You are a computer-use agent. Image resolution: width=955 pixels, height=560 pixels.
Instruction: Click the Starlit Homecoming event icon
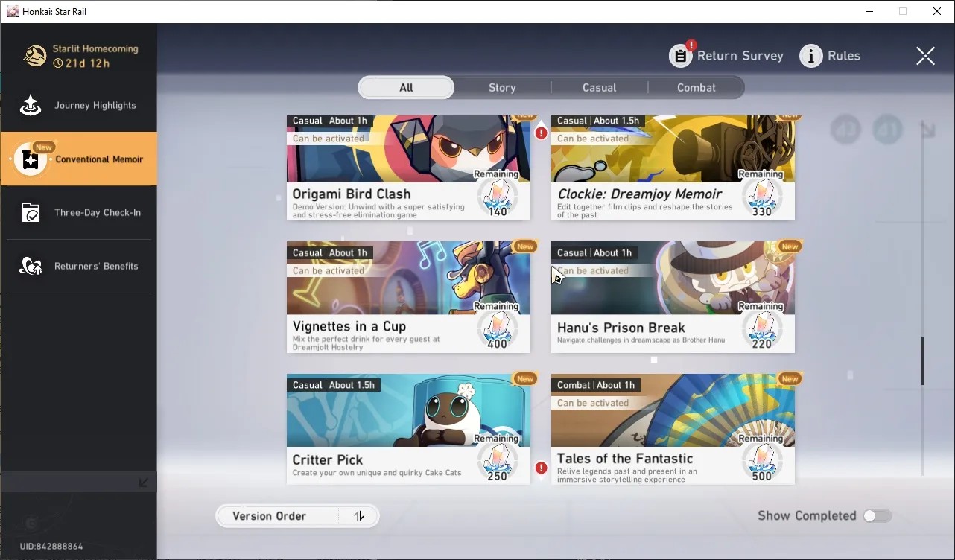(34, 56)
